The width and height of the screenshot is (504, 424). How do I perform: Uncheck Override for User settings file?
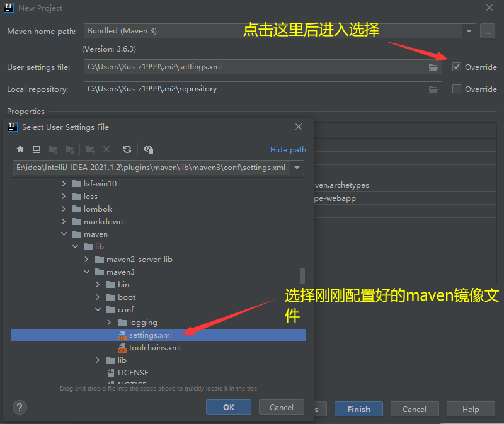(x=456, y=67)
